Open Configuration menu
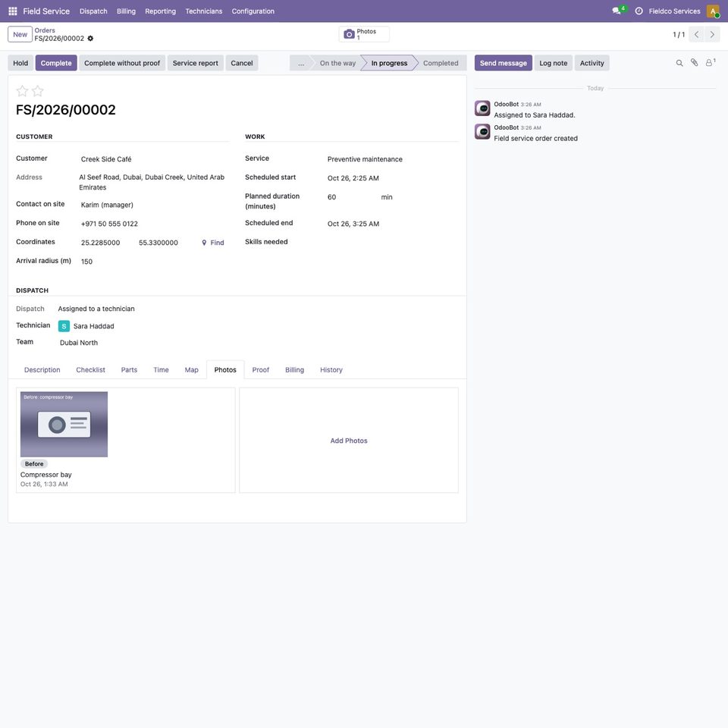This screenshot has height=728, width=728. coord(253,11)
